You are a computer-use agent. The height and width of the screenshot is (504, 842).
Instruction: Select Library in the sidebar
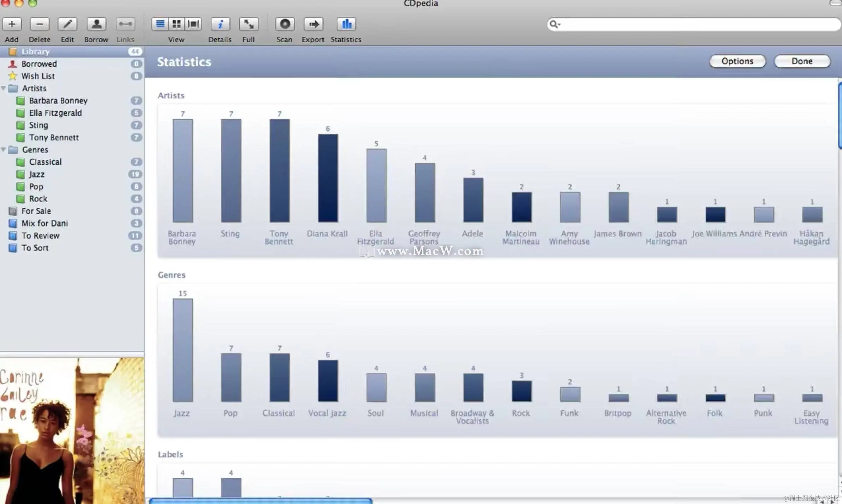[72, 52]
